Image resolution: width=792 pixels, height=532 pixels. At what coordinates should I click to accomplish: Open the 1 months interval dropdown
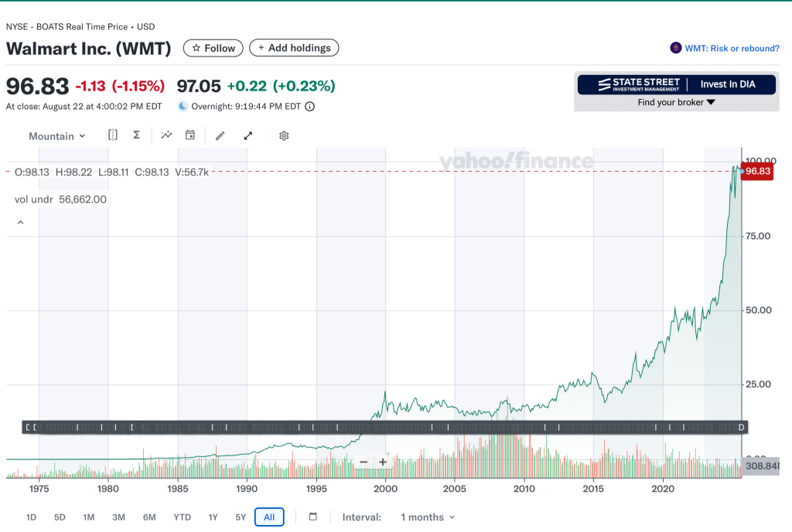(x=428, y=517)
